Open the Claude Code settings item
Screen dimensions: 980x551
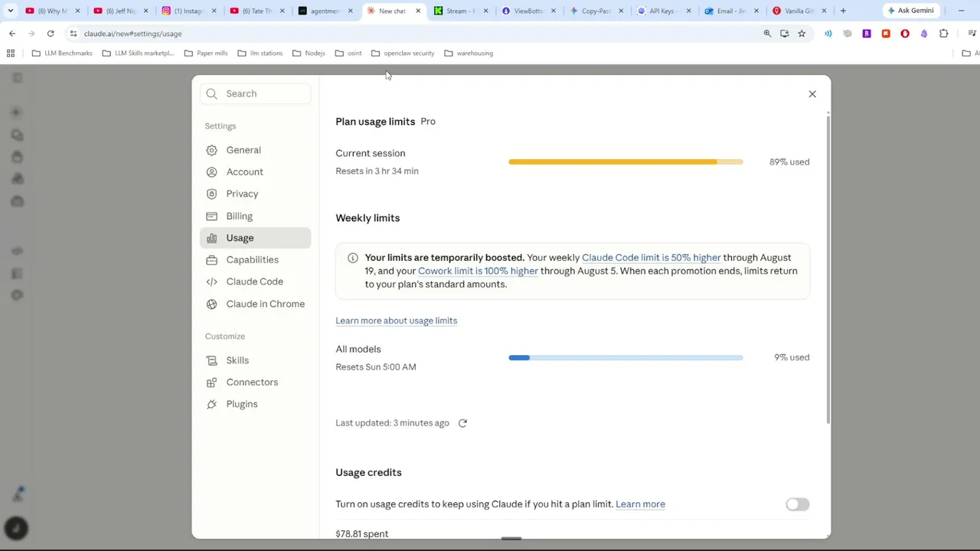pyautogui.click(x=255, y=282)
